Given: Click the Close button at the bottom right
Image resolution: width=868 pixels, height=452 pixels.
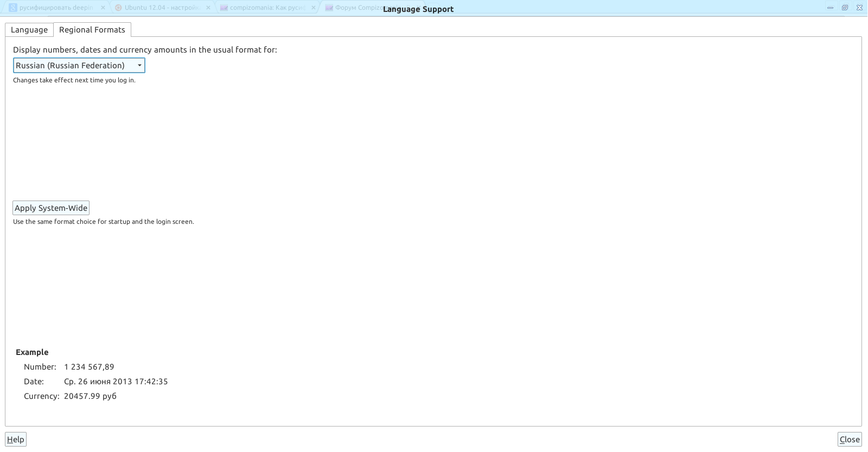Looking at the screenshot, I should coord(850,440).
